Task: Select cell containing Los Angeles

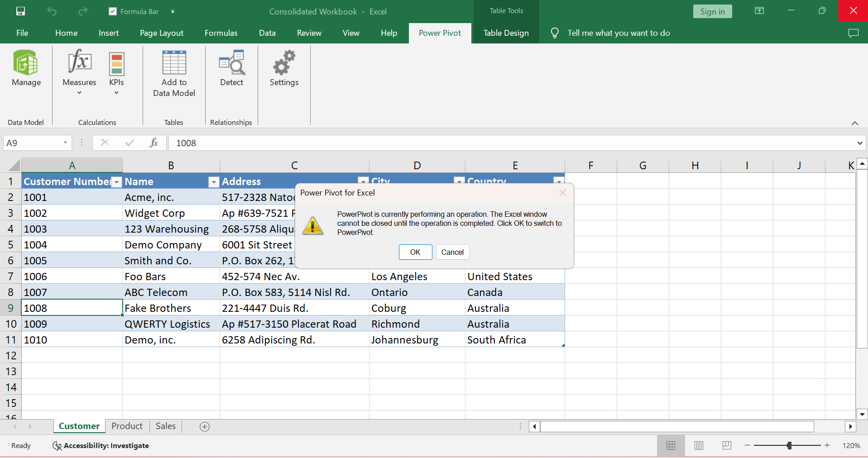Action: pos(417,277)
